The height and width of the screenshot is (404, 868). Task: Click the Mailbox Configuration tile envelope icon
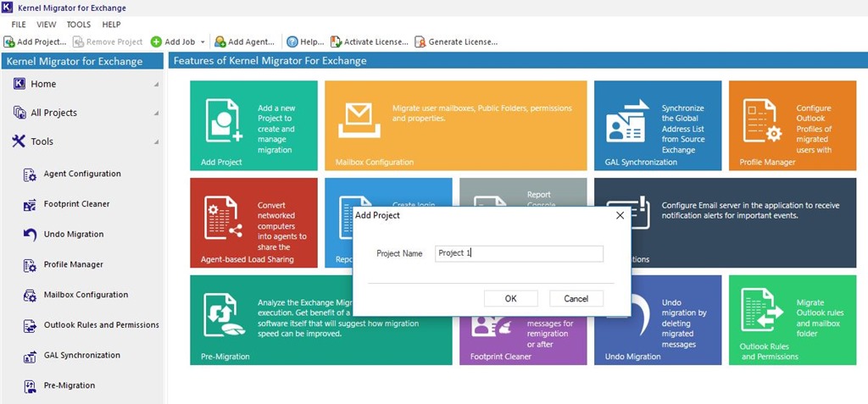click(359, 120)
